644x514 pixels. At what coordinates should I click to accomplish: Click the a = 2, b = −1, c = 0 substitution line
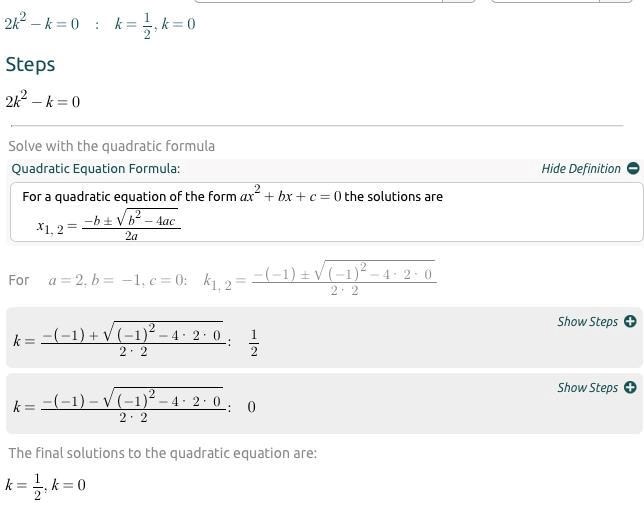pyautogui.click(x=117, y=280)
